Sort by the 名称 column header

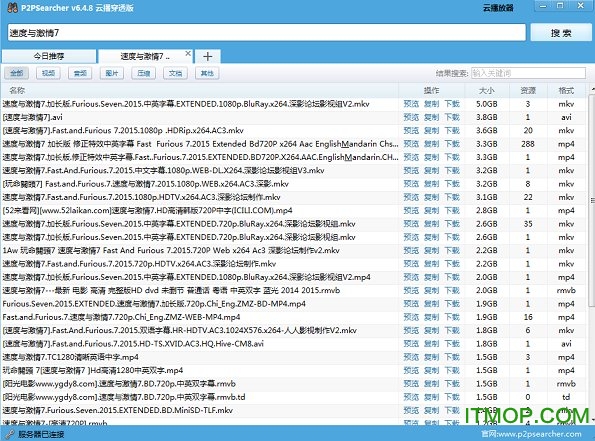tap(17, 90)
